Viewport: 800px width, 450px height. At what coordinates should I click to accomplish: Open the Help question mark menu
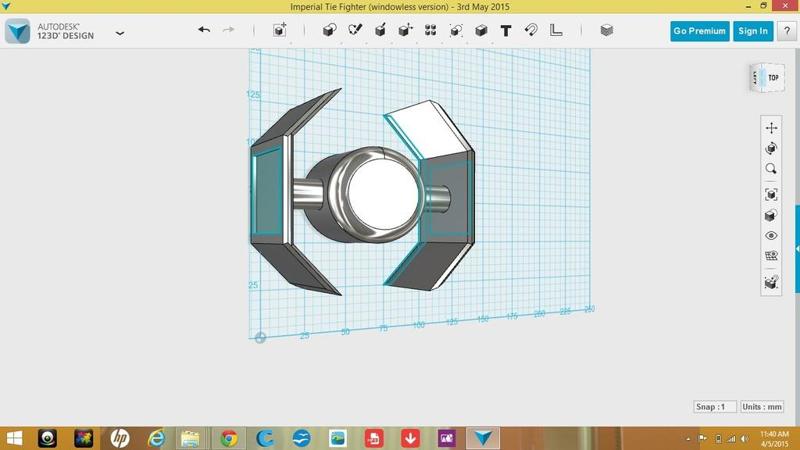pos(787,31)
